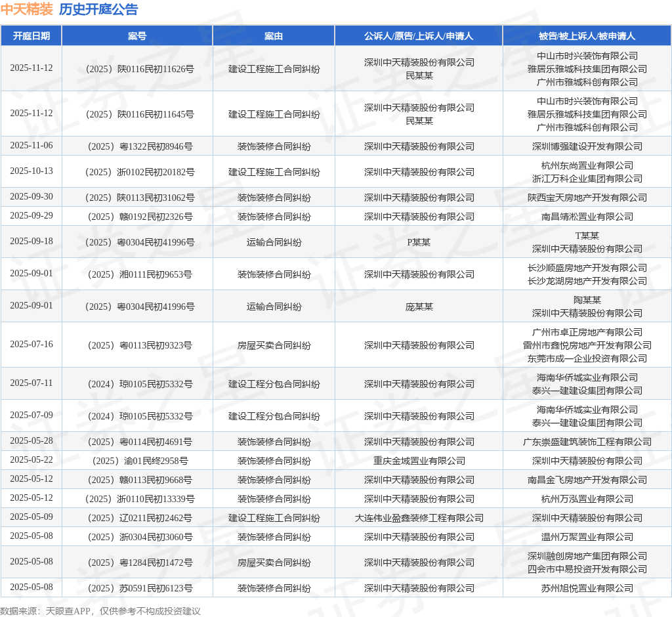The image size is (672, 617).
Task: Select case number (2025)辽0211民初2462号
Action: point(140,518)
